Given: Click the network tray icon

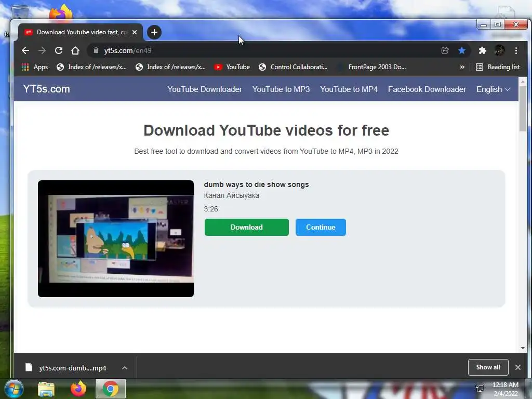Looking at the screenshot, I should point(480,389).
